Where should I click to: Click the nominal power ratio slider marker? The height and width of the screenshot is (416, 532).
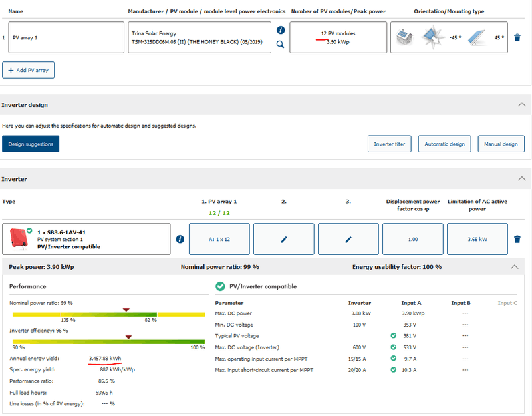126,310
